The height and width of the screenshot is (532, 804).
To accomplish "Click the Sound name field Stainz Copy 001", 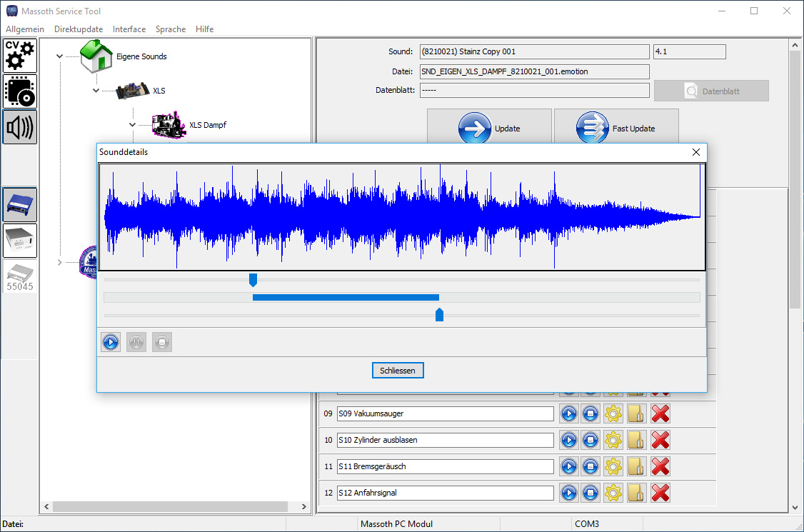I will click(x=535, y=51).
